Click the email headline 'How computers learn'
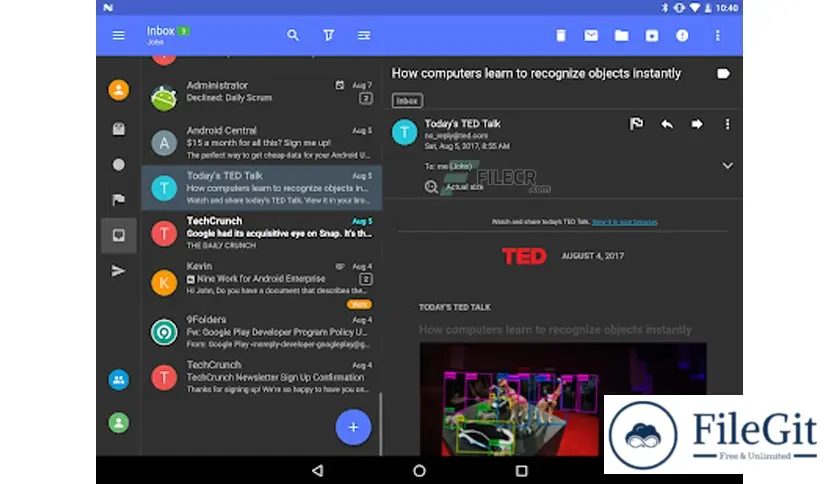Screen dimensions: 836x484 555,329
